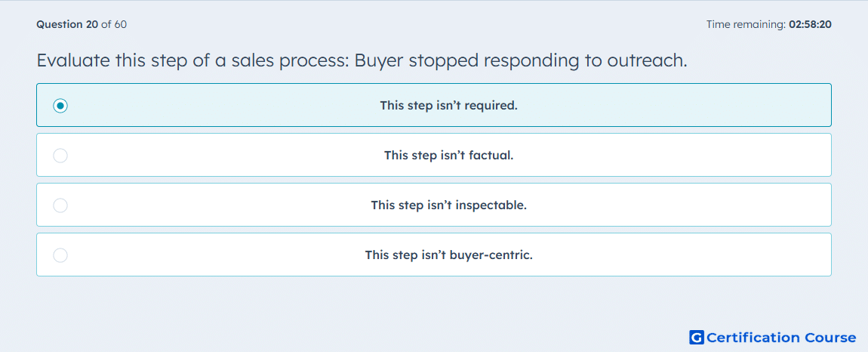Click the "This step isn't buyer-centric." answer text
Viewport: 868px width, 352px height.
point(449,255)
